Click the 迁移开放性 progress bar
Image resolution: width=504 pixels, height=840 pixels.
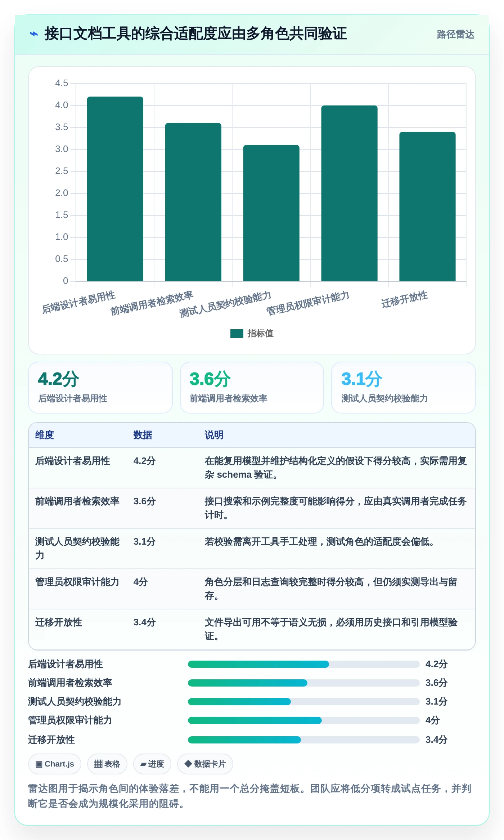point(304,740)
